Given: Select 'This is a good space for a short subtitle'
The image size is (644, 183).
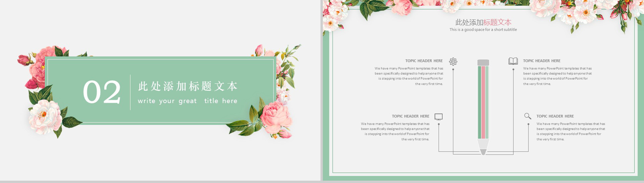Looking at the screenshot, I should [x=483, y=30].
